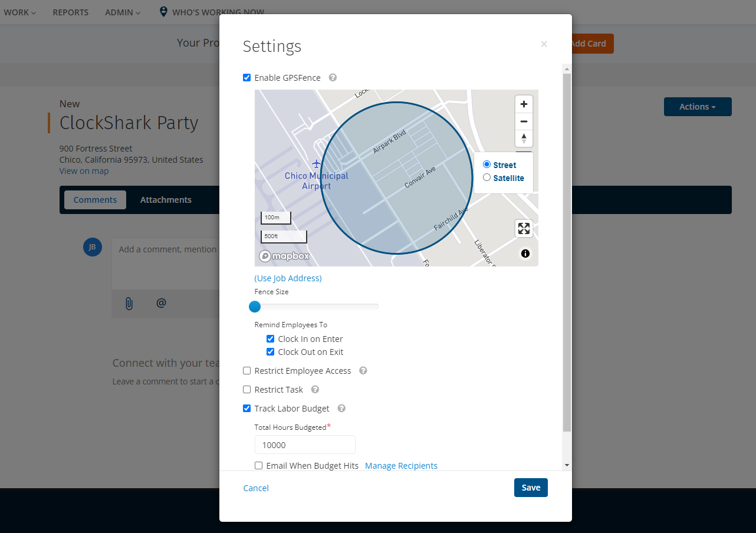The image size is (756, 533).
Task: Open the Enable GPSFence help tooltip
Action: click(333, 77)
